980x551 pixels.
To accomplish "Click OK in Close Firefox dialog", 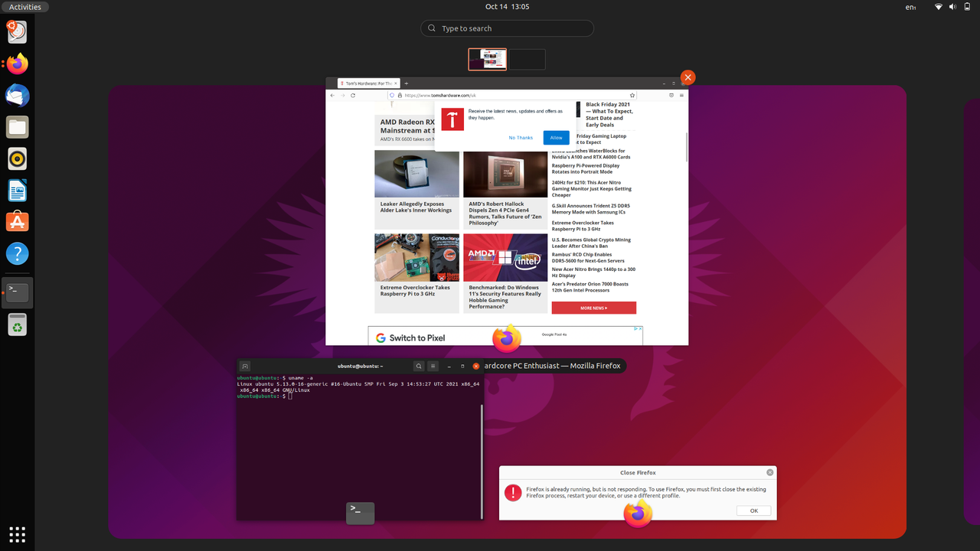I will [x=754, y=510].
